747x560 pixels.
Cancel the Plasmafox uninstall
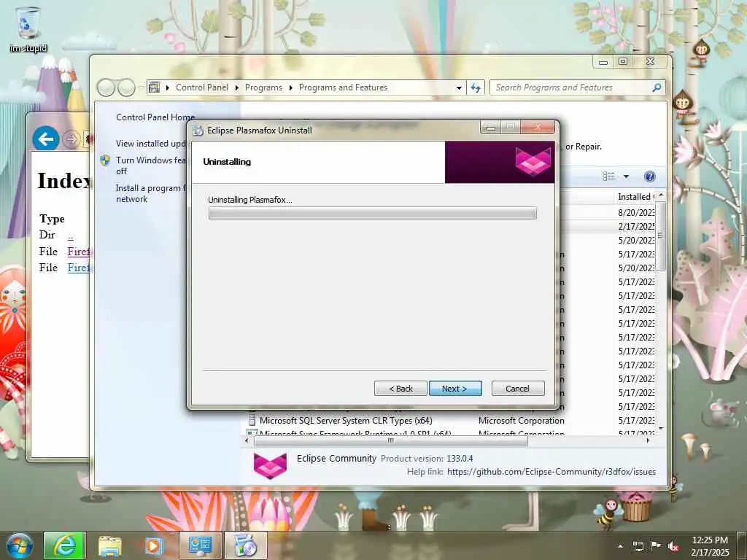[x=517, y=389]
